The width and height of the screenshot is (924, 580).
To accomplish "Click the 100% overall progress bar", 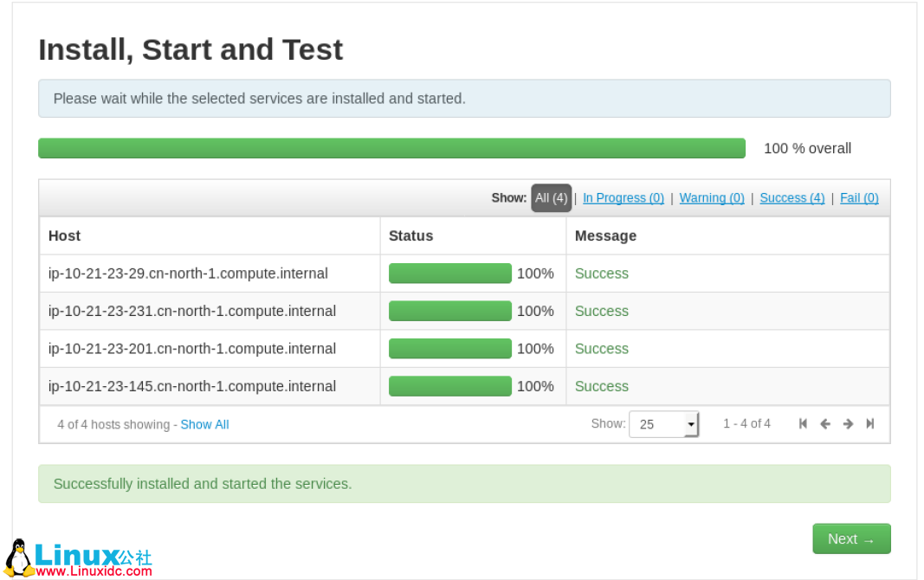I will point(391,148).
